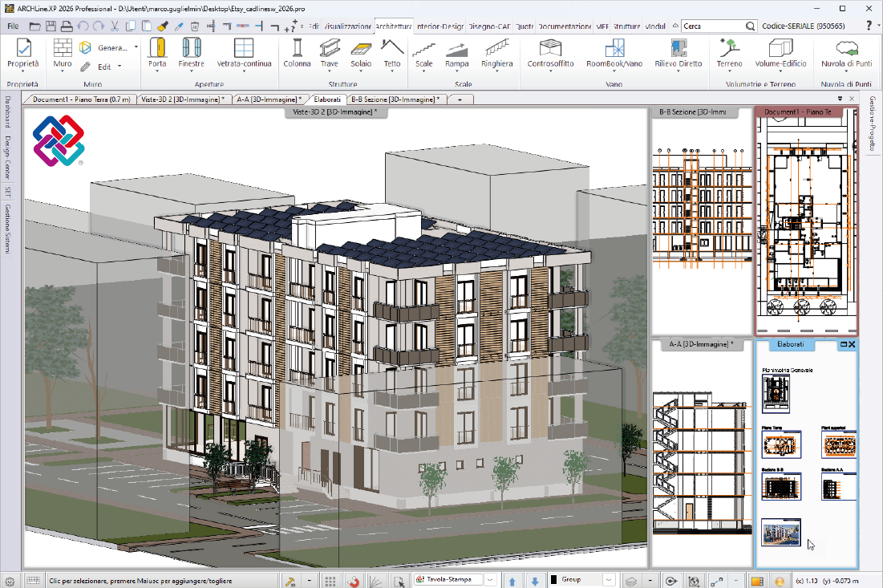This screenshot has height=588, width=883.
Task: Click the plus button to add tab
Action: point(460,99)
